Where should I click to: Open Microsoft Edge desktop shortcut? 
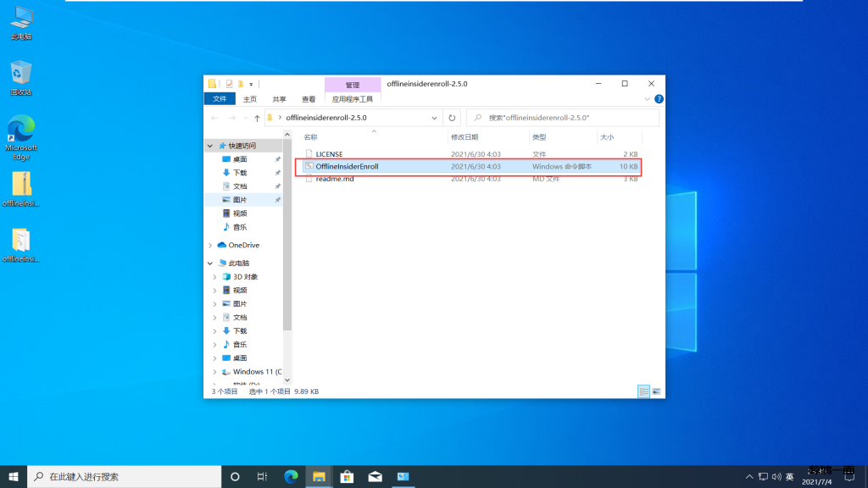[x=21, y=137]
